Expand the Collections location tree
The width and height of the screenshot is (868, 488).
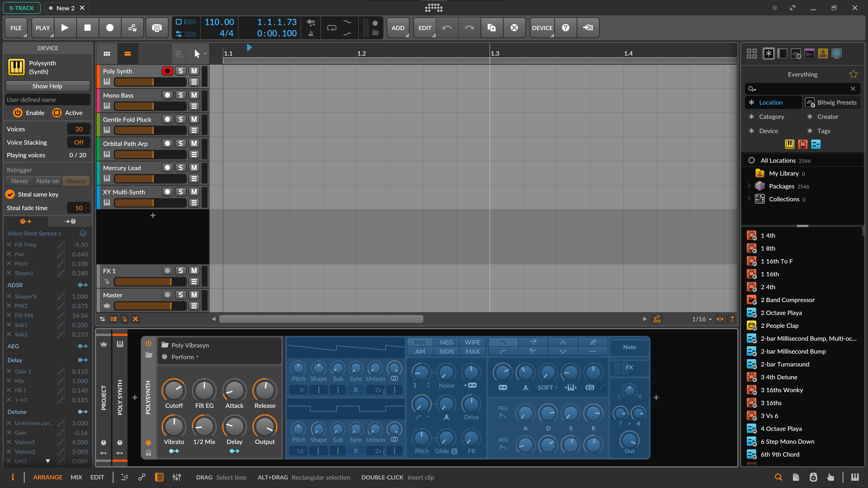[x=749, y=199]
